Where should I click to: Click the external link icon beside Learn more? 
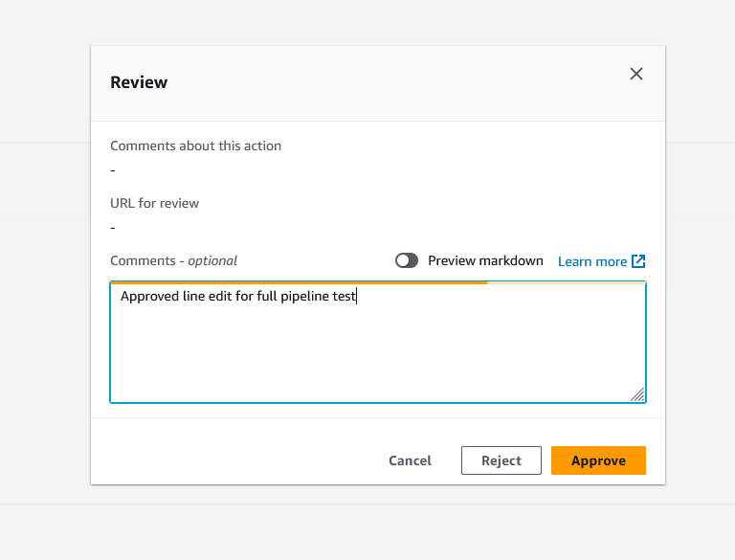coord(638,261)
